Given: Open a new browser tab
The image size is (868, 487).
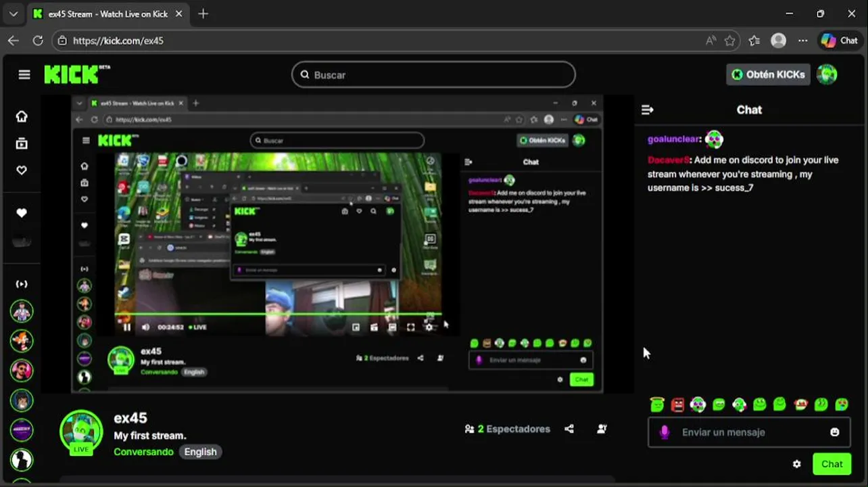Looking at the screenshot, I should 203,14.
